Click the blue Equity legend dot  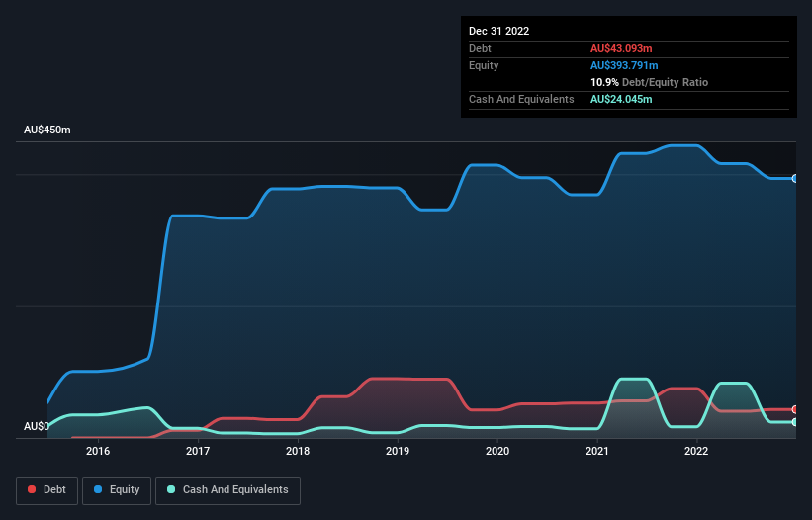[x=98, y=489]
